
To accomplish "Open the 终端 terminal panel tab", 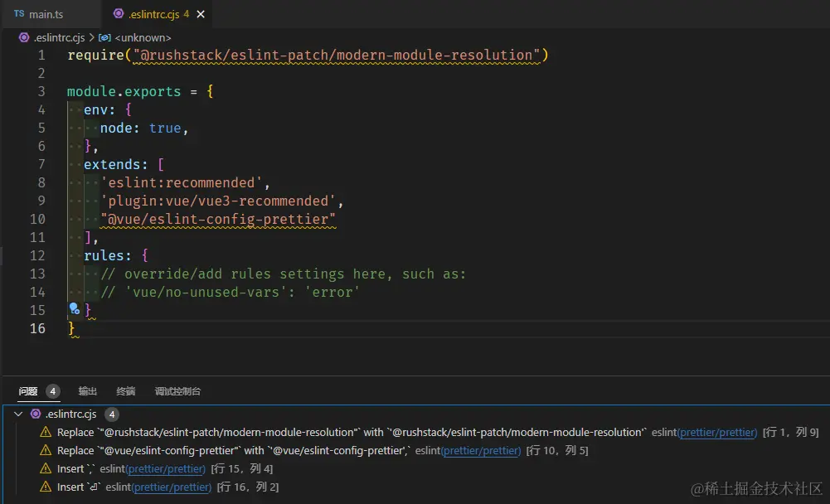I will click(126, 391).
